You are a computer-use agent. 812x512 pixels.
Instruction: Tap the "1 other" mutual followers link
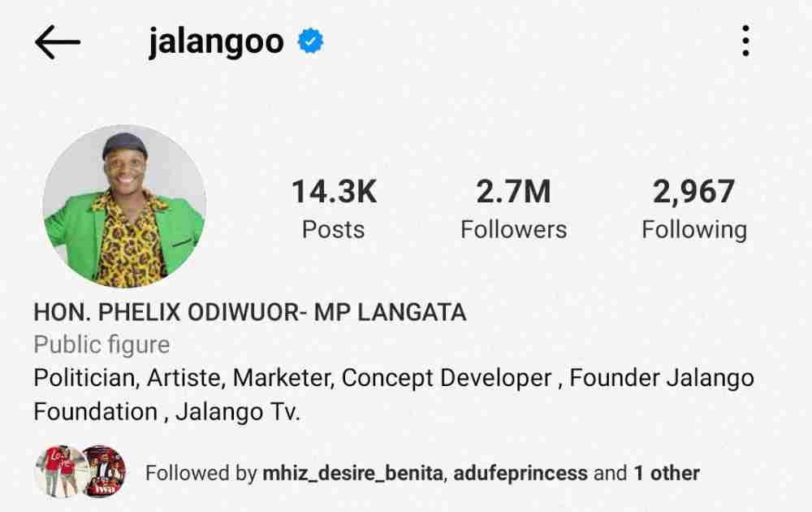(x=667, y=473)
